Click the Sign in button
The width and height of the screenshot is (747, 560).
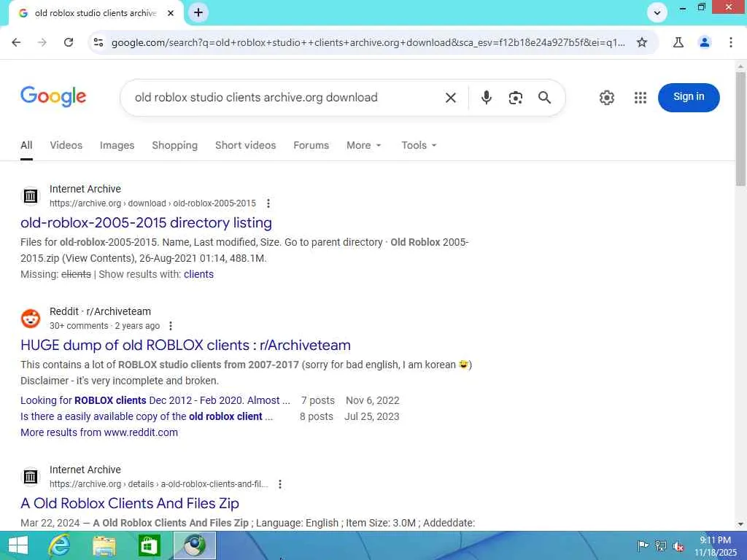pyautogui.click(x=689, y=97)
